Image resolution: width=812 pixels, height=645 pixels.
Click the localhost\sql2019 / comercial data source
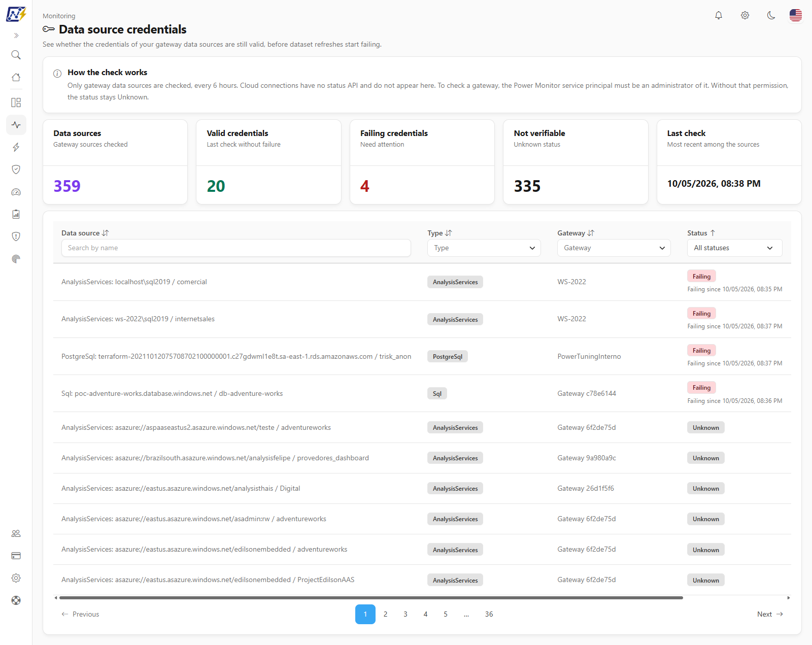(x=134, y=282)
